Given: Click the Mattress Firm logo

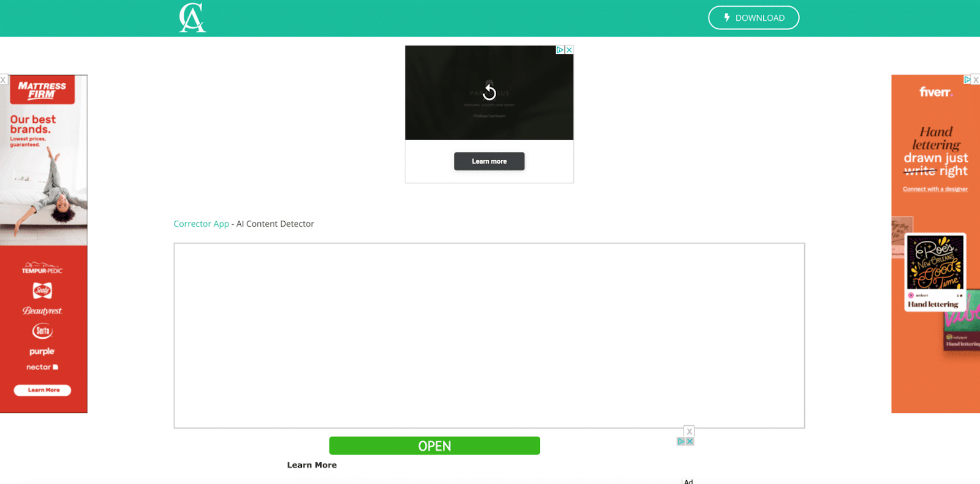Looking at the screenshot, I should tap(42, 90).
